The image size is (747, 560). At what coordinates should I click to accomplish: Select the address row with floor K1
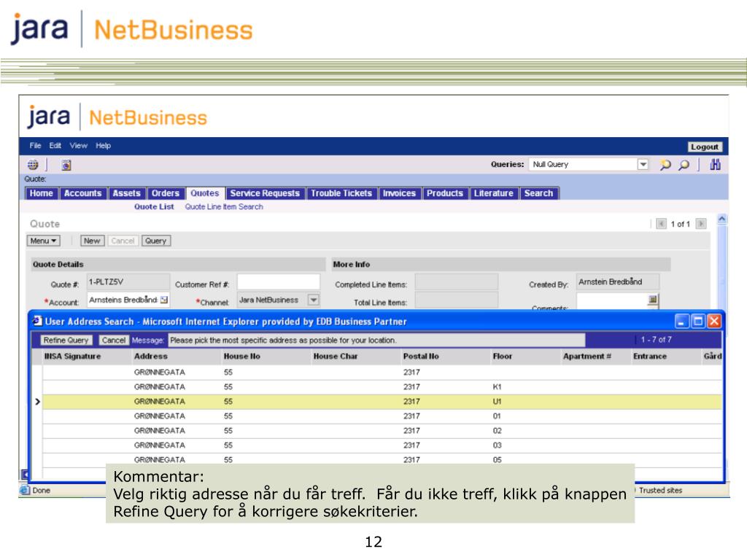(x=382, y=387)
